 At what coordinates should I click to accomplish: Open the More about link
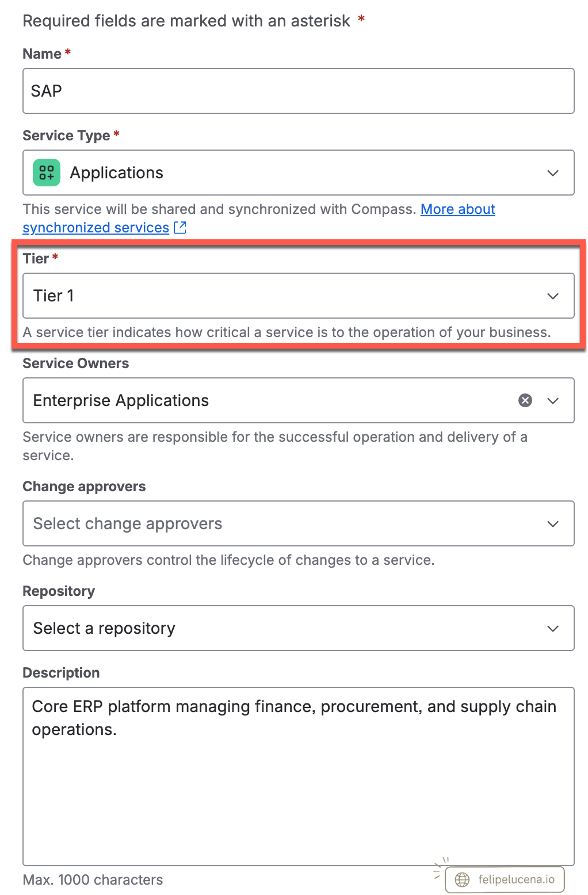pos(458,209)
